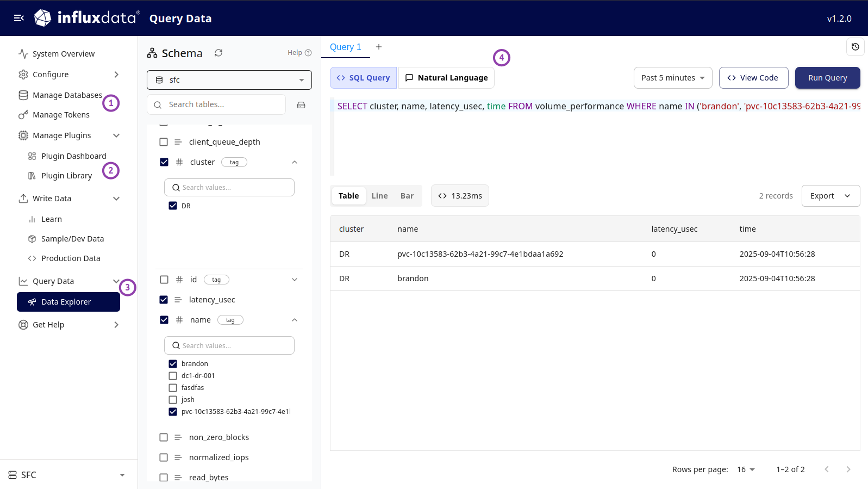Refresh the schema list
This screenshot has width=868, height=489.
[218, 53]
